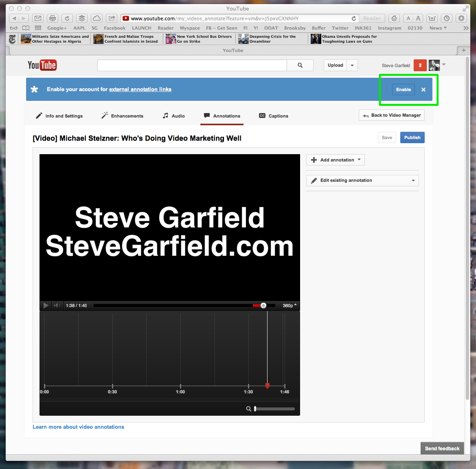Viewport: 476px width, 469px height.
Task: Click the Safari address bar URL
Action: [x=215, y=18]
